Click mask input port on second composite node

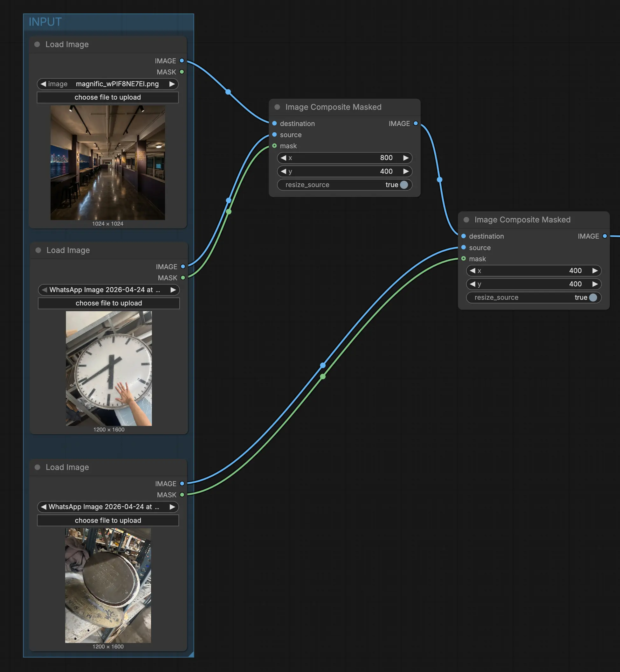(x=464, y=258)
